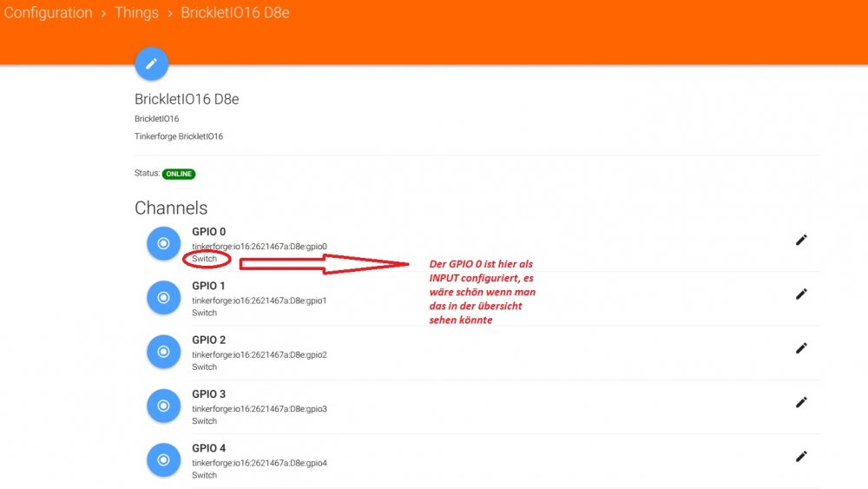Enable the GPIO 2 channel link circle
Viewport: 868px width, 489px height.
pyautogui.click(x=163, y=352)
